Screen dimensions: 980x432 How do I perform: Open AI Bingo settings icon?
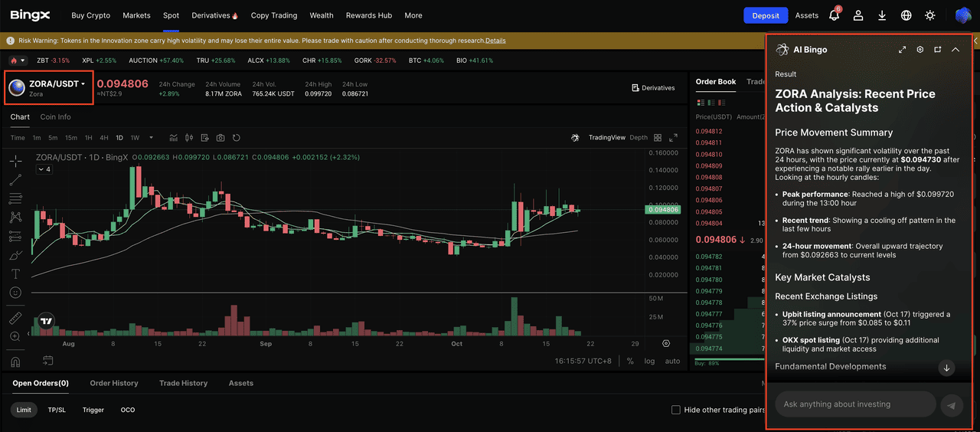click(x=920, y=50)
